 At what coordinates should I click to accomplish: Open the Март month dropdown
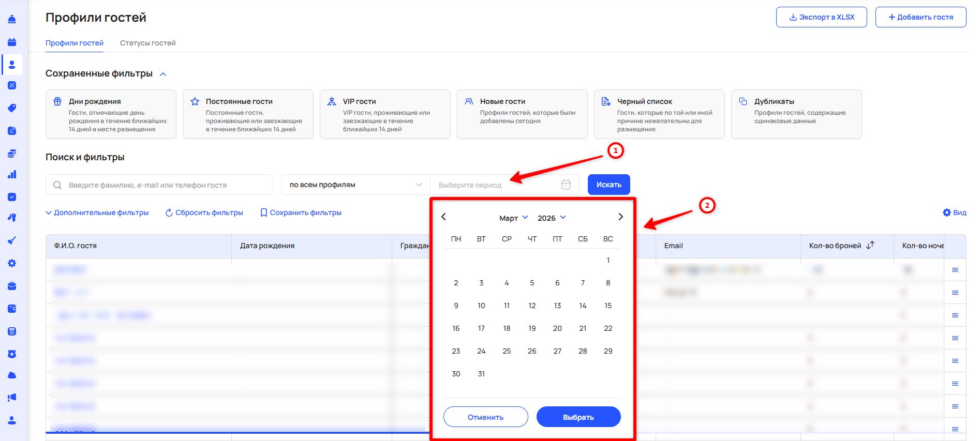coord(513,218)
